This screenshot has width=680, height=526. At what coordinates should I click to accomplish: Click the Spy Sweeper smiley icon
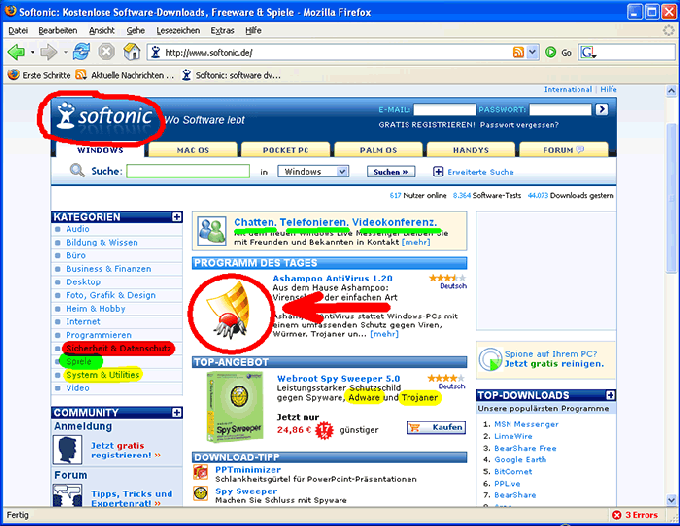(x=200, y=493)
